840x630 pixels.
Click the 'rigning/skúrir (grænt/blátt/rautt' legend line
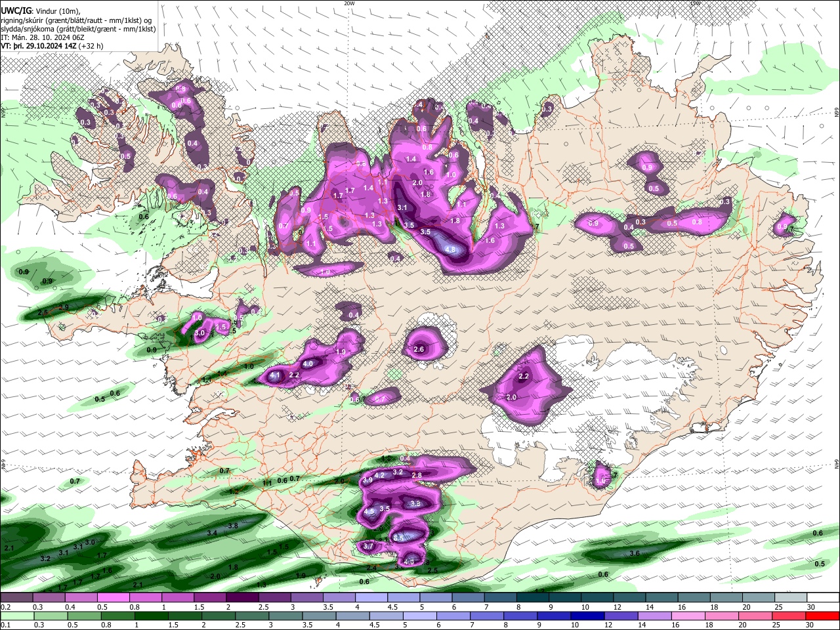click(x=76, y=20)
